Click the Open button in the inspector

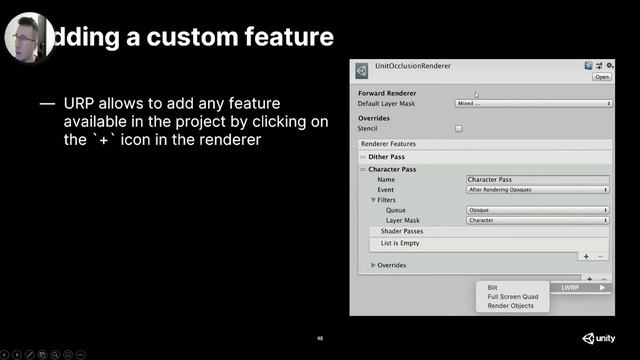pos(602,77)
